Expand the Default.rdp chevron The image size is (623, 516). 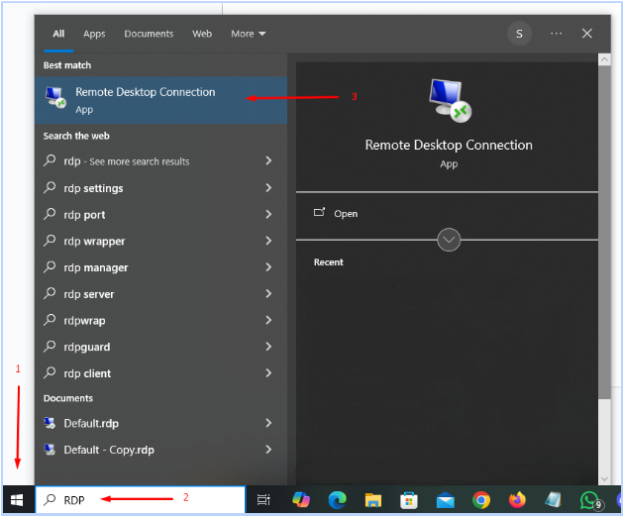(x=269, y=423)
